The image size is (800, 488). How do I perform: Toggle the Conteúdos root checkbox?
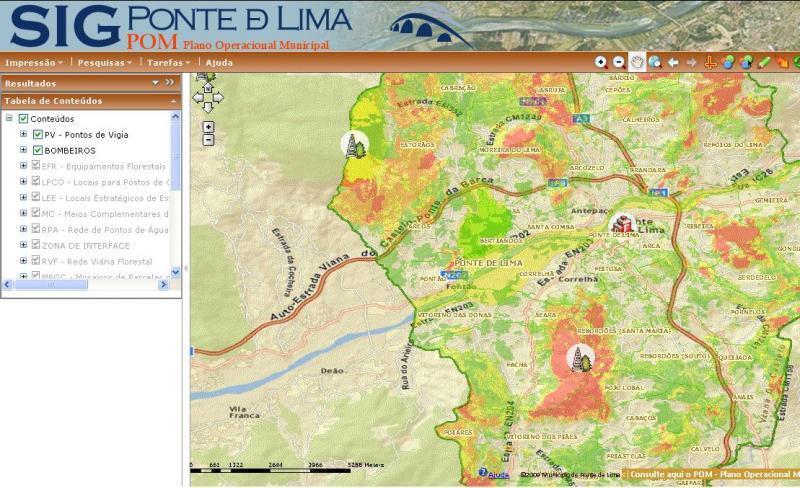tap(23, 118)
